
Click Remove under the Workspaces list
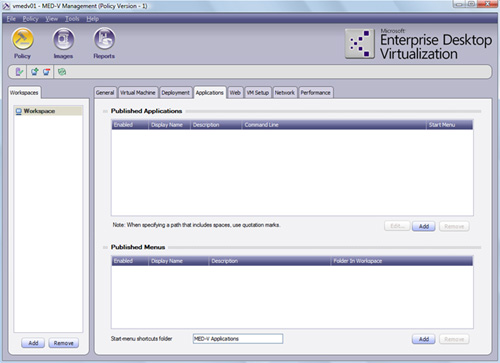tap(63, 343)
